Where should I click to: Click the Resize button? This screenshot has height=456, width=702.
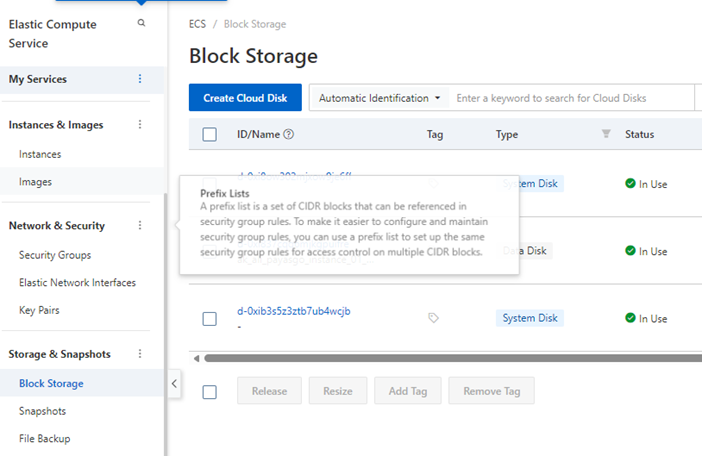click(x=338, y=391)
